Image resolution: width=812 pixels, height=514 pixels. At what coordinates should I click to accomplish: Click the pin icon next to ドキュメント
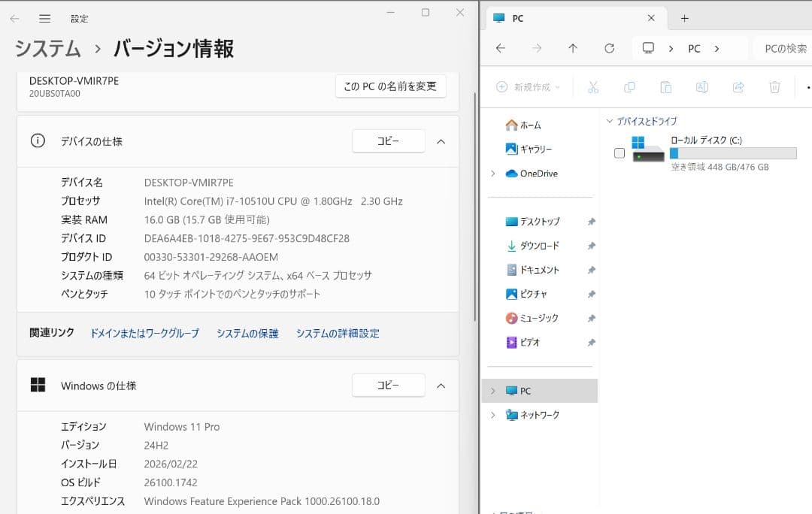tap(592, 271)
